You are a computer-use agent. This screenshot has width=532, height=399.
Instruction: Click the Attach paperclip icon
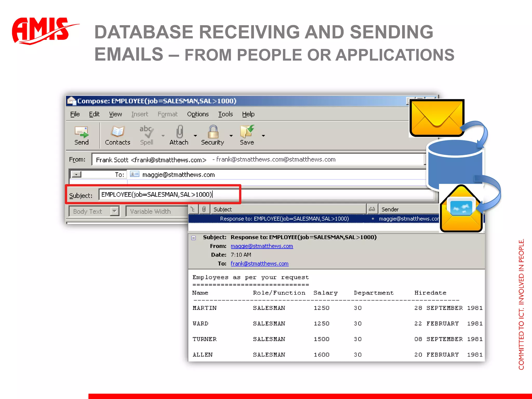[179, 131]
